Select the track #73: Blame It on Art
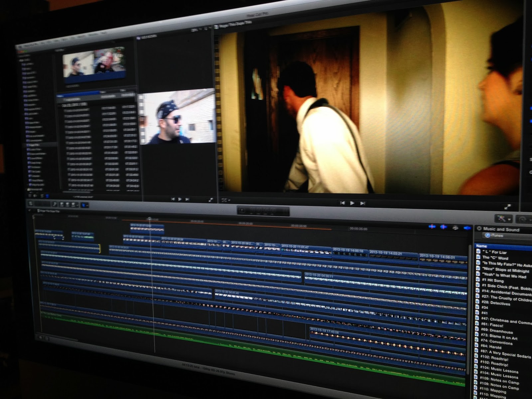The height and width of the screenshot is (399, 532). click(499, 337)
